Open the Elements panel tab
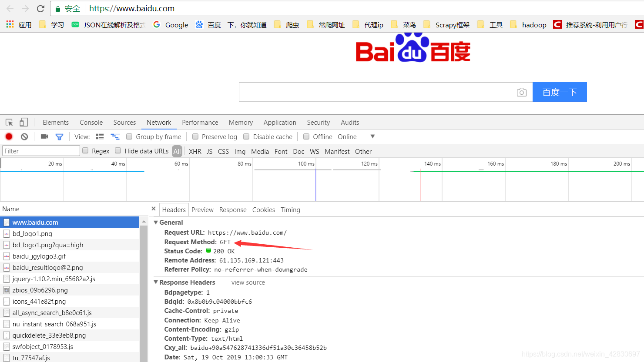The image size is (644, 362). tap(56, 123)
